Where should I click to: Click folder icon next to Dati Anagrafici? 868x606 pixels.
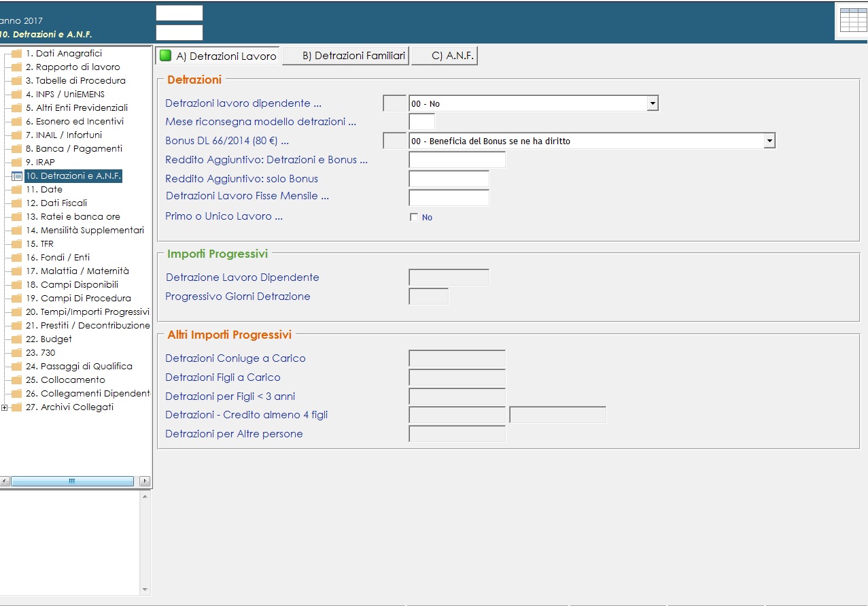pyautogui.click(x=17, y=54)
